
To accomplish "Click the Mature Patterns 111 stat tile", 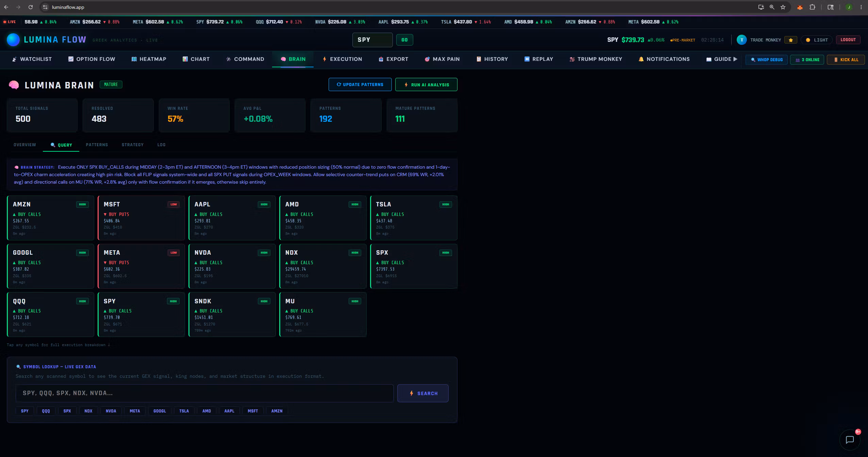I will click(x=422, y=115).
